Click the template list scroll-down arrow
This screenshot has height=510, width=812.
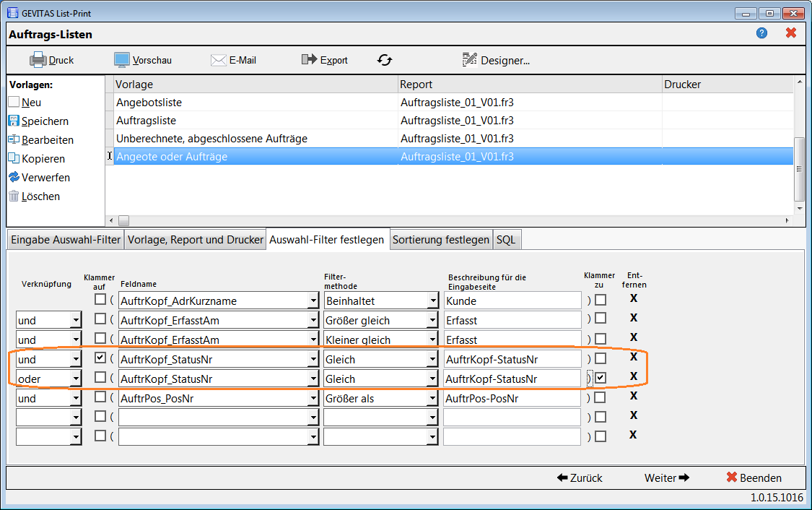click(800, 208)
